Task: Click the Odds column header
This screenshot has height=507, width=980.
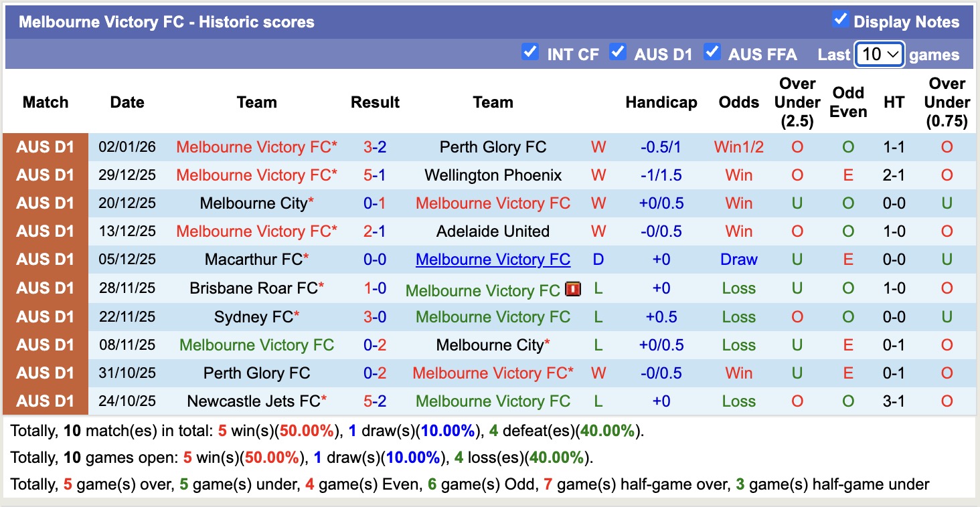Action: (738, 102)
